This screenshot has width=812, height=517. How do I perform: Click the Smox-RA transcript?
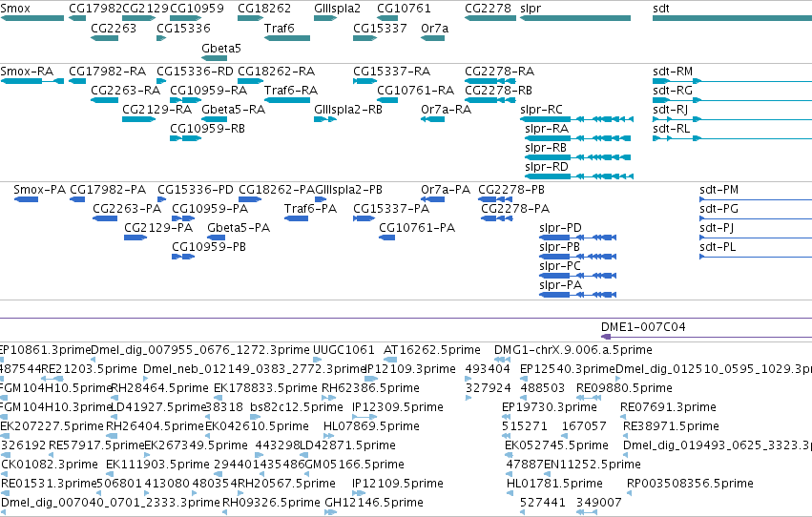click(32, 81)
